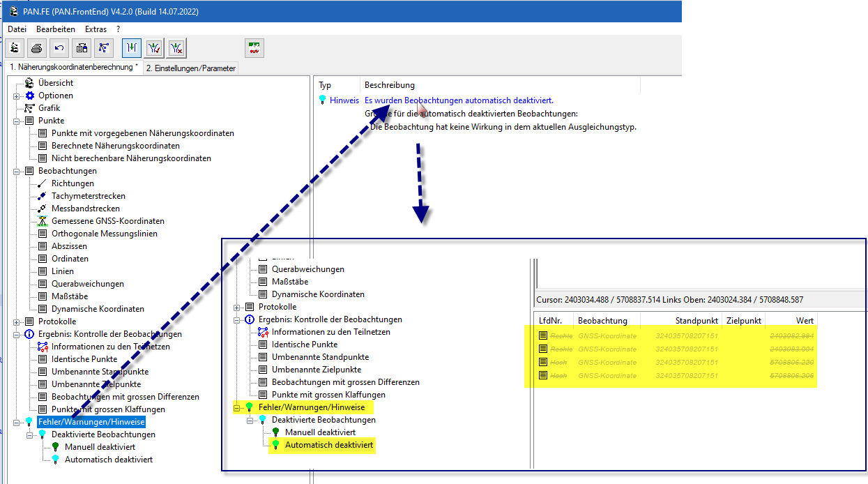Screen dimensions: 868x484
Task: Toggle the filter button with red X
Action: tap(177, 48)
